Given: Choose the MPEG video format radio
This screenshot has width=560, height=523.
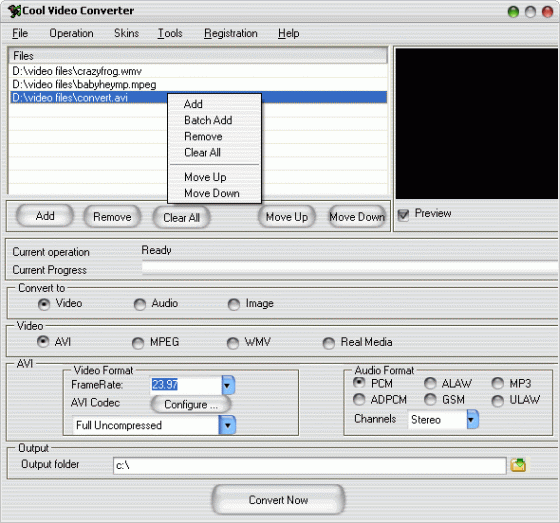Looking at the screenshot, I should pyautogui.click(x=138, y=343).
